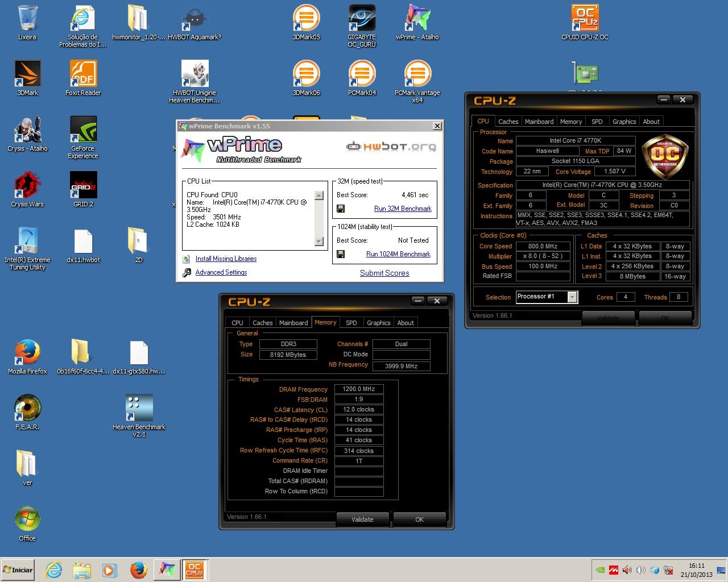Open SPD tab in Memory CPU-Z window
Viewport: 728px width, 582px height.
[351, 323]
